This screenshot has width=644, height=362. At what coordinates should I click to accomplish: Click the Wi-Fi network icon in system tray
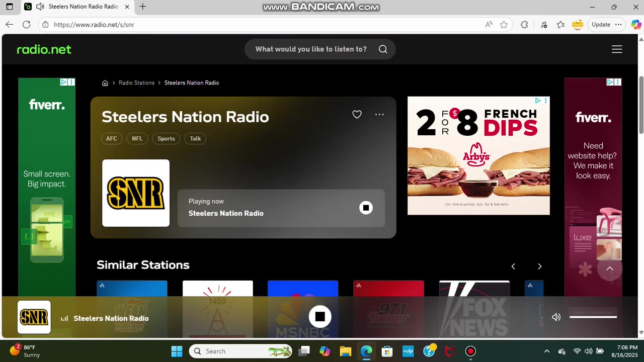pyautogui.click(x=577, y=351)
